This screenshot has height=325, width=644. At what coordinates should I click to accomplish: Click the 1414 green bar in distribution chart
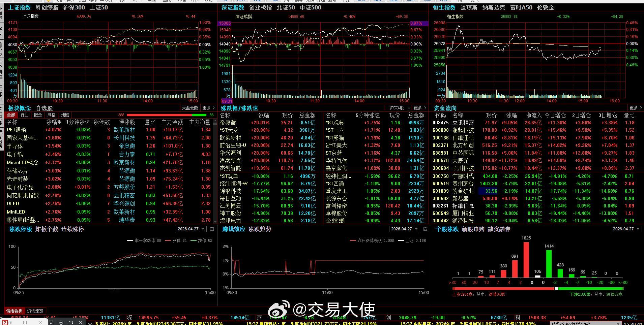(549, 263)
